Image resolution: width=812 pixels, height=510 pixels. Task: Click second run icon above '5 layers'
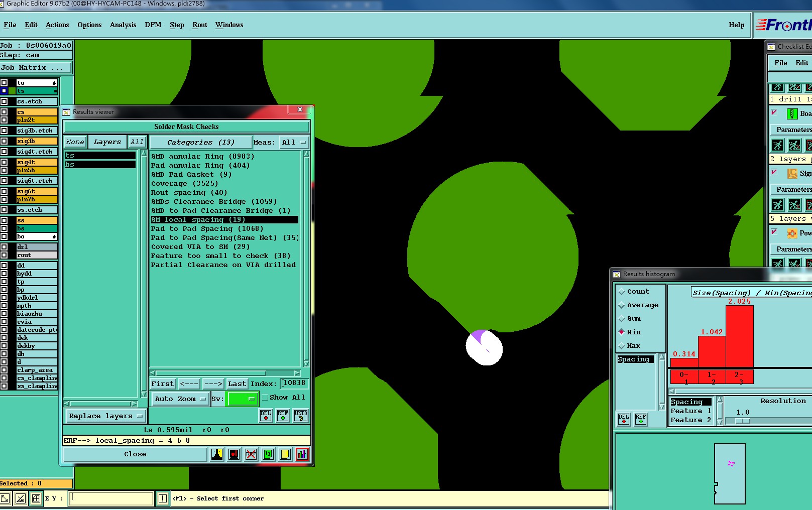coord(794,205)
